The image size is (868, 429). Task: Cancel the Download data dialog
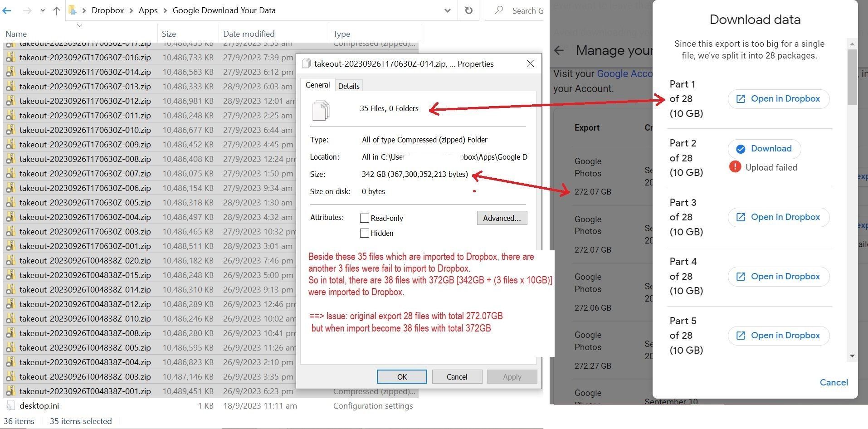834,382
